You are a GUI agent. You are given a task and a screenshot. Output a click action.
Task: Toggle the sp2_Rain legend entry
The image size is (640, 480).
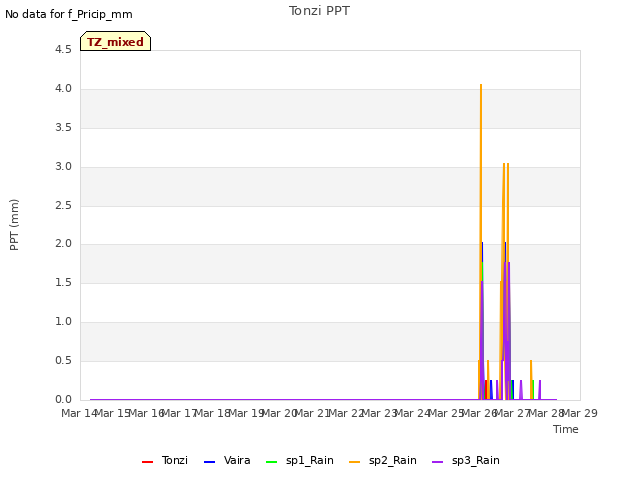383,460
